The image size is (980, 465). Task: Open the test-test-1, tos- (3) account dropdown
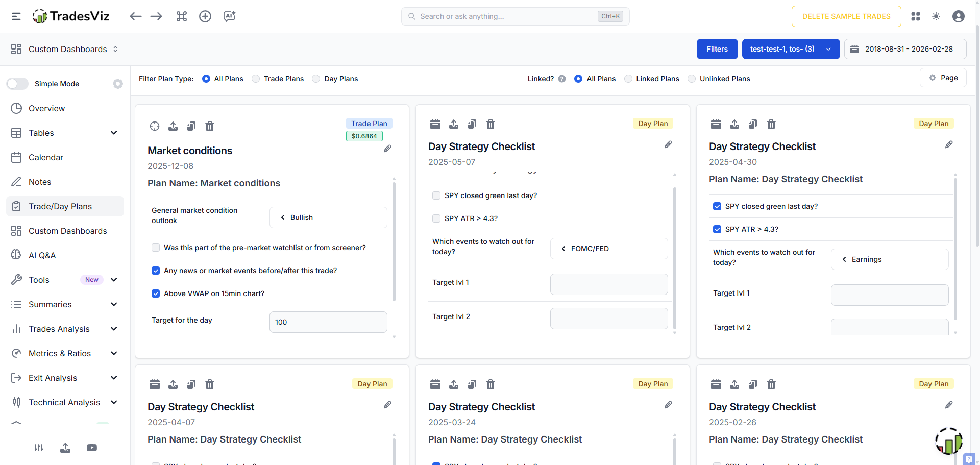[x=791, y=49]
